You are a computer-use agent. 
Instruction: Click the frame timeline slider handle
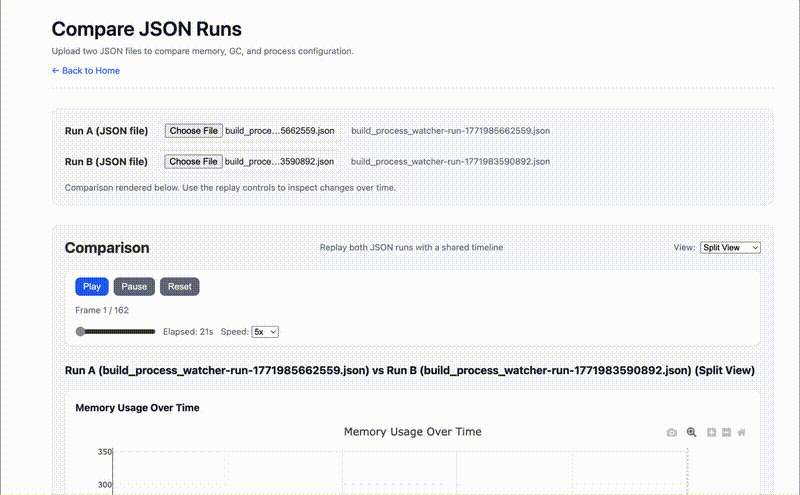coord(80,332)
